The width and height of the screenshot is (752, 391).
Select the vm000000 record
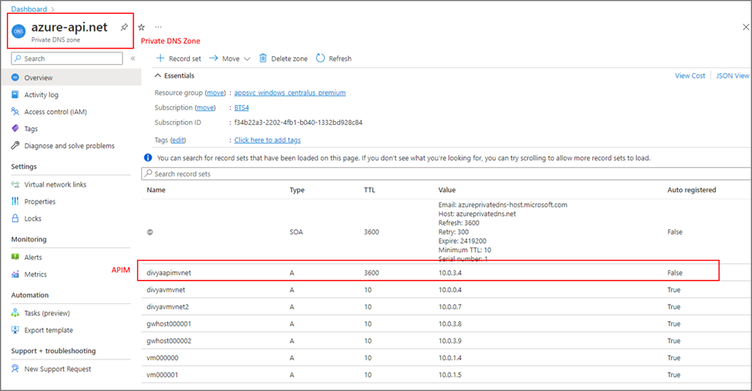pyautogui.click(x=162, y=358)
